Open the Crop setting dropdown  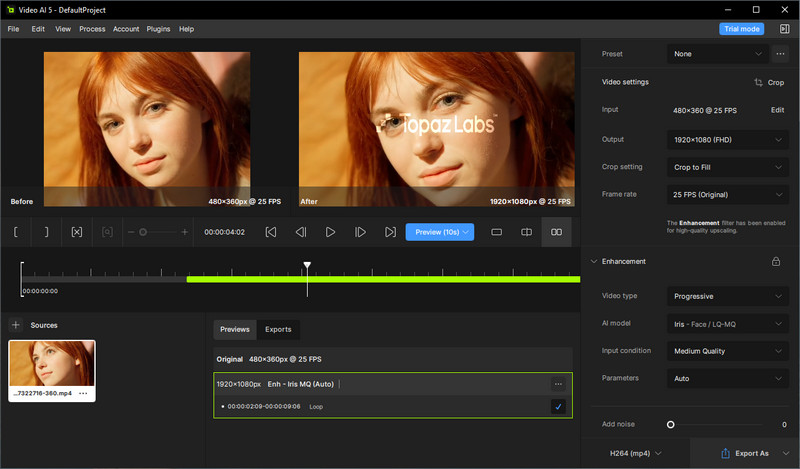point(728,167)
